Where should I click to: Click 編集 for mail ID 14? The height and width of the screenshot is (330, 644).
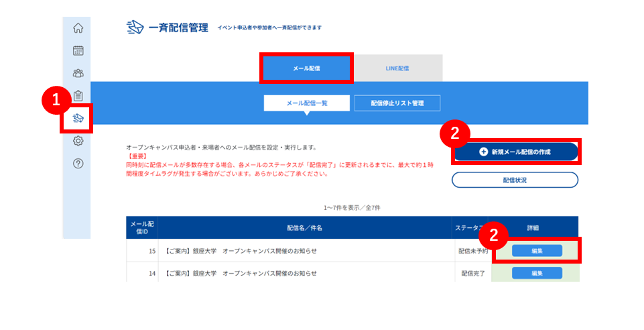point(537,273)
